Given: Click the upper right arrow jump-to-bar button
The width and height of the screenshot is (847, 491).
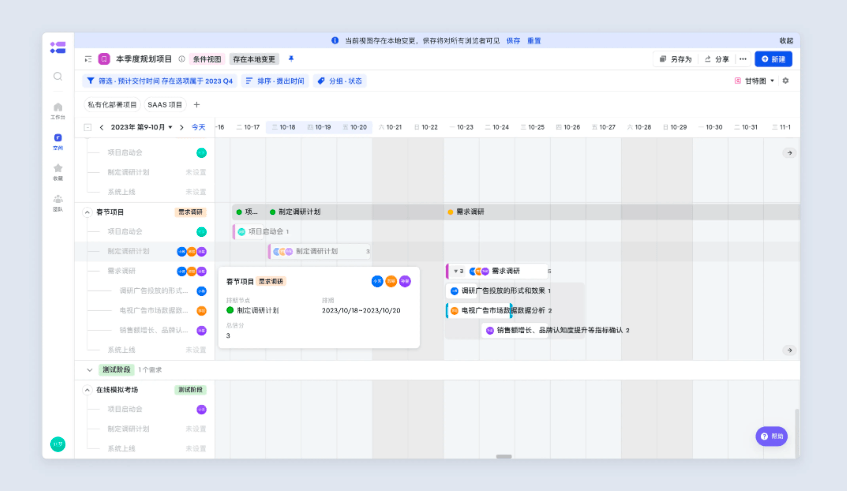Looking at the screenshot, I should [790, 153].
